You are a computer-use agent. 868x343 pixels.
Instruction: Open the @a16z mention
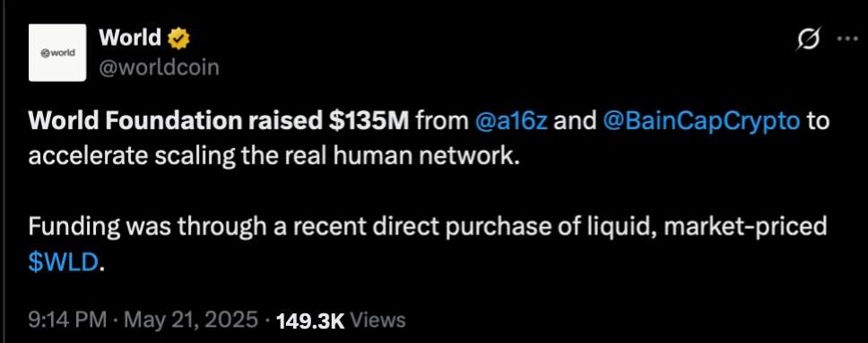[512, 122]
